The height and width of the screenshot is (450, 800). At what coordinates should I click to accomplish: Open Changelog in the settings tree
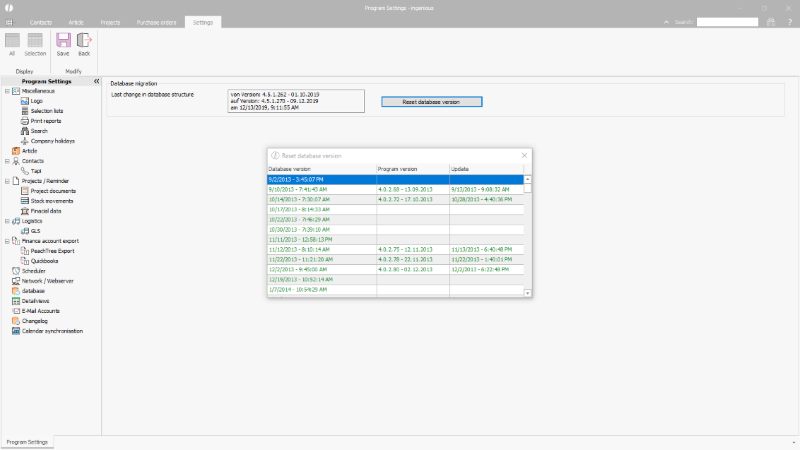35,321
